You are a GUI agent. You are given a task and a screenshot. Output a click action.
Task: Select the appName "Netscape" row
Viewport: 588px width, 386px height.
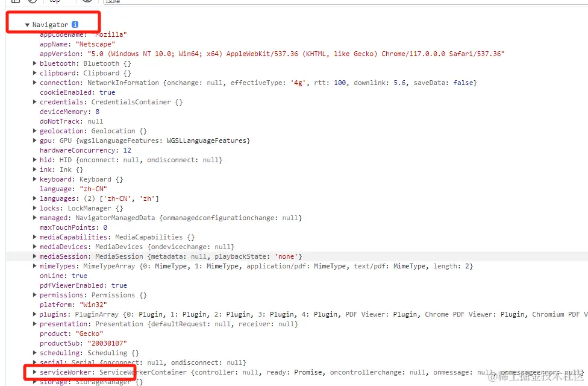(77, 44)
